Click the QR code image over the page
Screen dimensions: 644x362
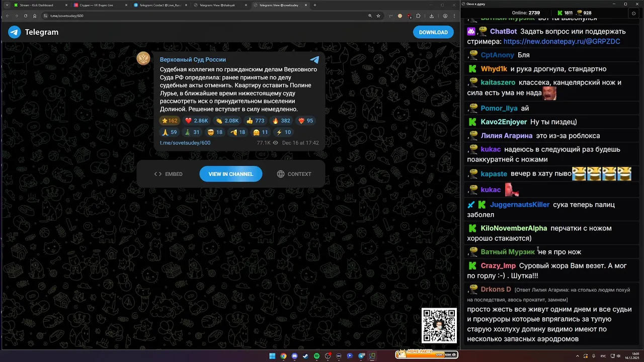pos(439,326)
